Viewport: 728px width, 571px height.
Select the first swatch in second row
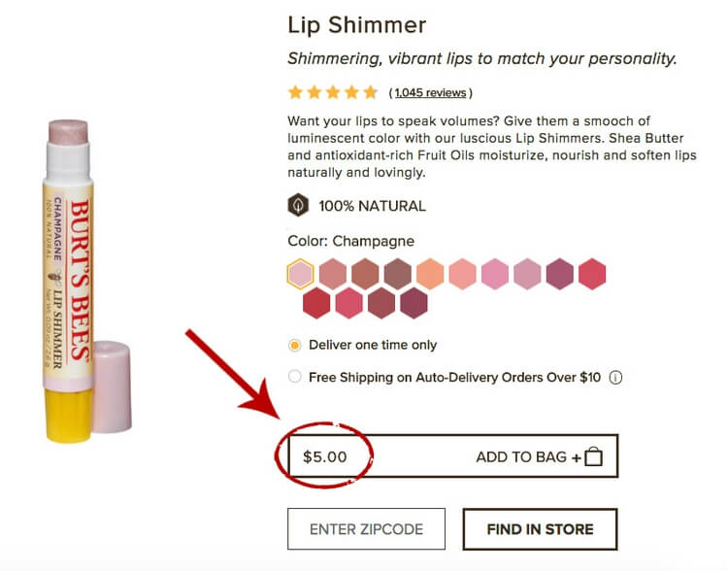point(316,303)
